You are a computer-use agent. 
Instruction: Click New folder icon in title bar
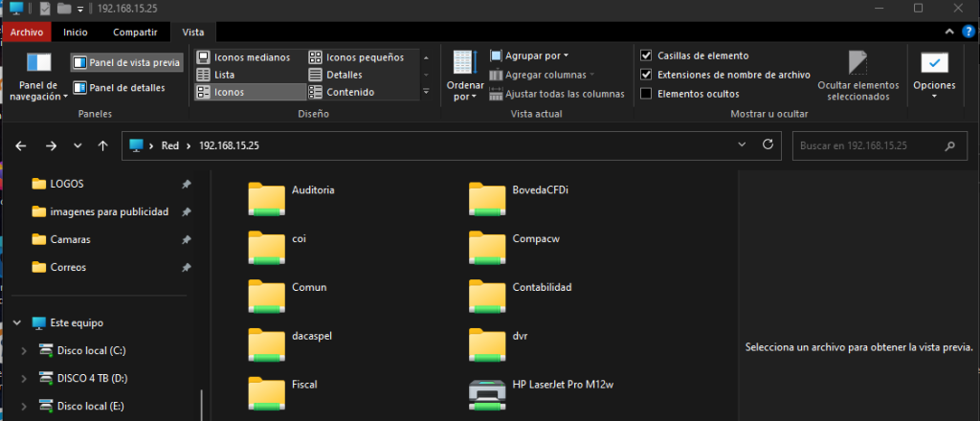63,8
